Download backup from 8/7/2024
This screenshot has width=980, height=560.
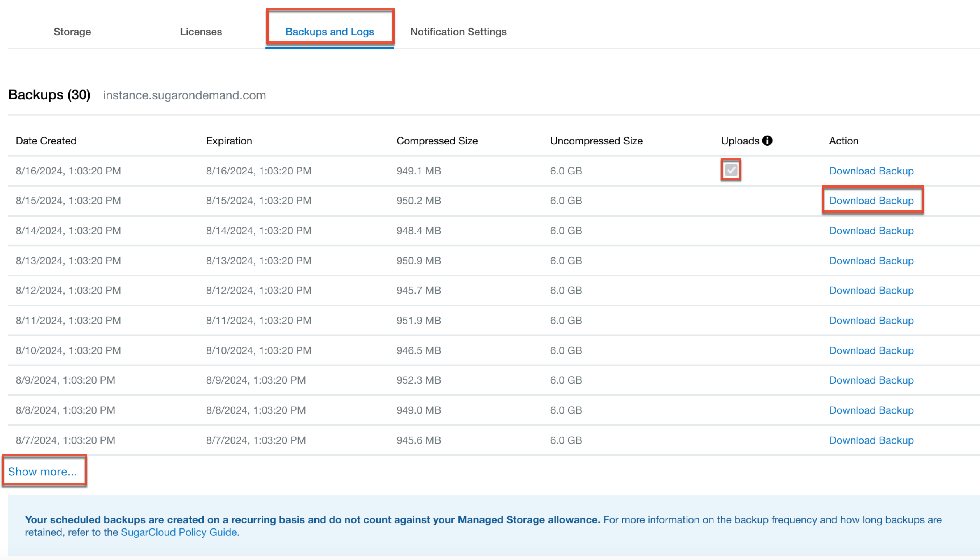point(871,440)
